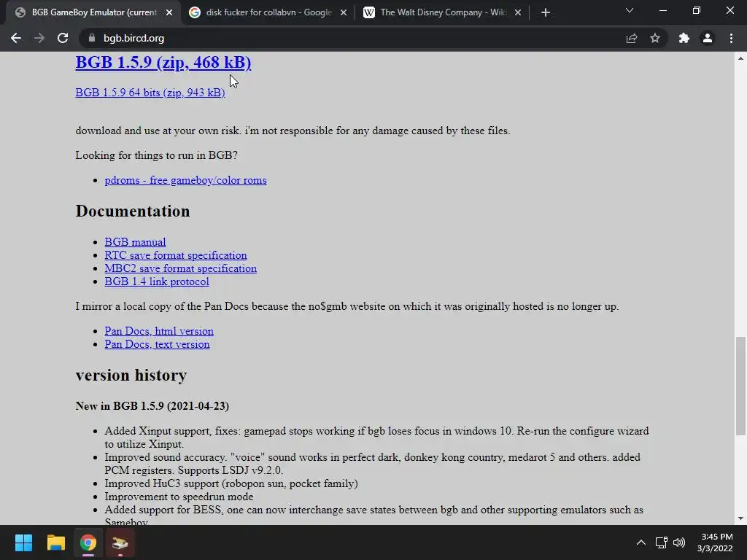Open MBC2 save format specification

coord(181,268)
